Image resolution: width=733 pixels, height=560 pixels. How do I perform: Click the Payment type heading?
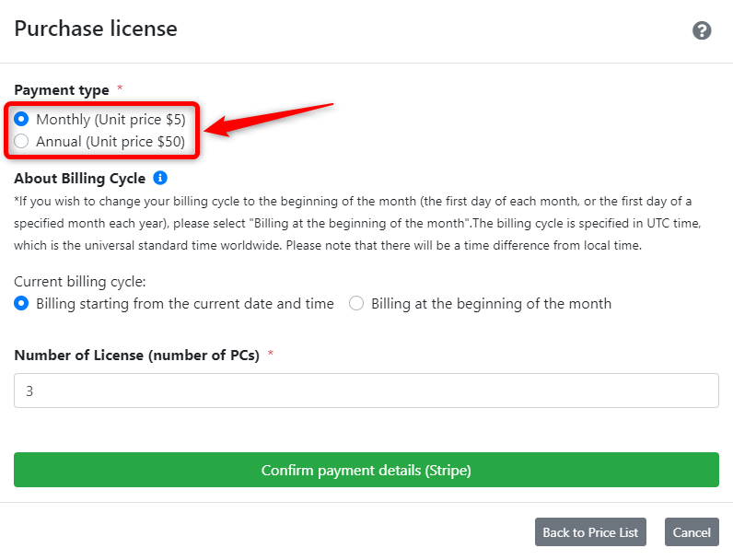point(62,89)
